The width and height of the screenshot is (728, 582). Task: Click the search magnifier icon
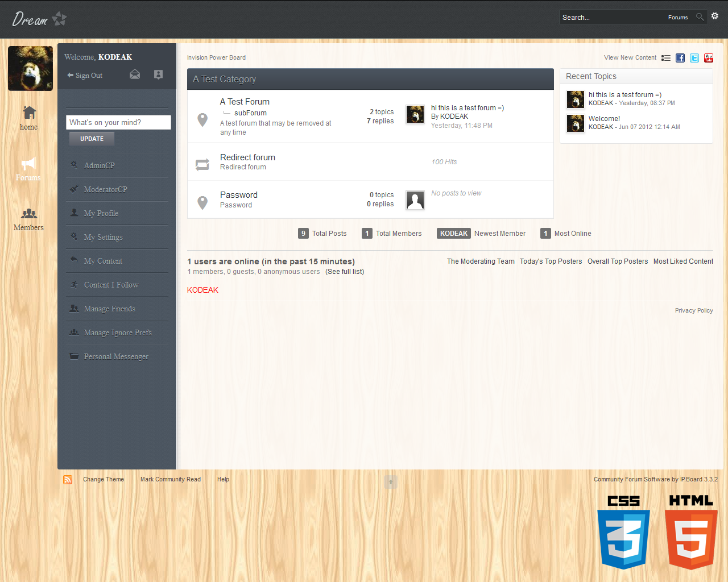tap(700, 17)
